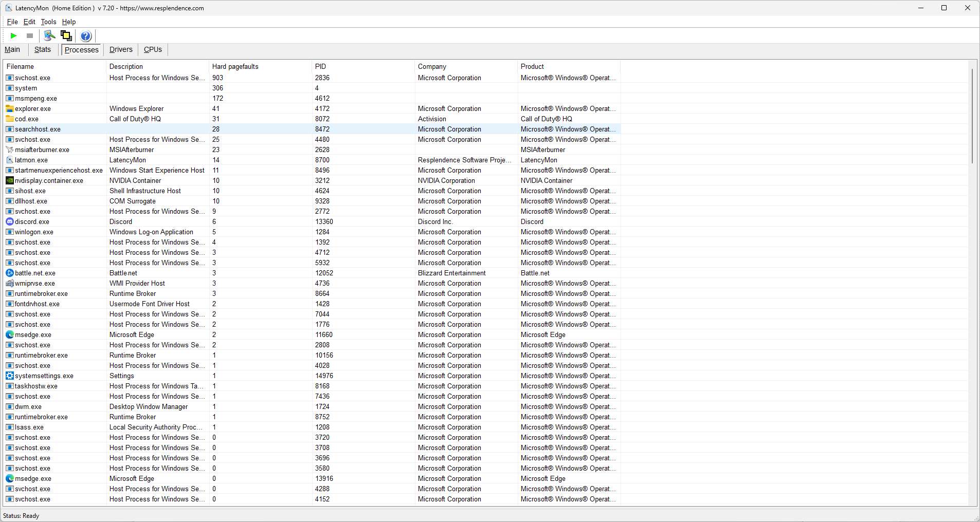Click the windows overlay toolbar icon

[x=66, y=35]
